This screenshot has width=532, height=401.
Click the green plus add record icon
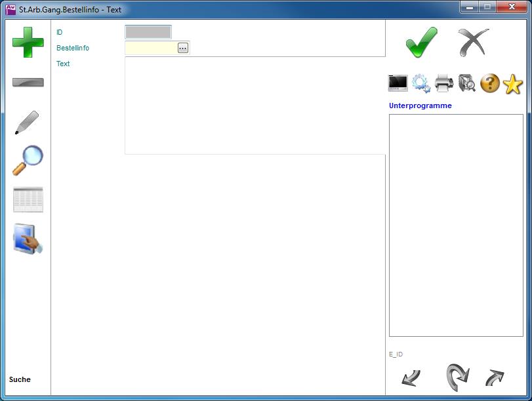click(28, 42)
